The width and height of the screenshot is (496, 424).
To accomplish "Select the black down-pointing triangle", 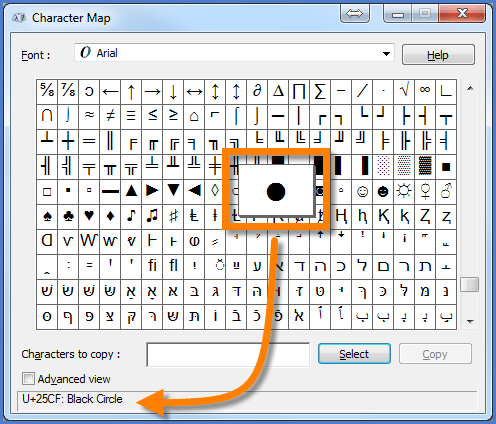I will point(173,191).
